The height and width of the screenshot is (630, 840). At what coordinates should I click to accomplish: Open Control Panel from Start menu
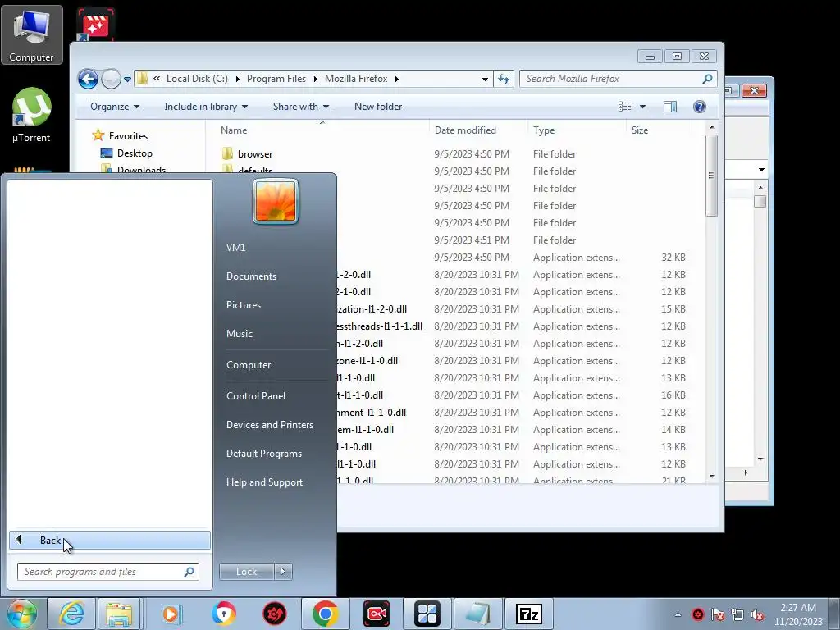click(x=256, y=396)
